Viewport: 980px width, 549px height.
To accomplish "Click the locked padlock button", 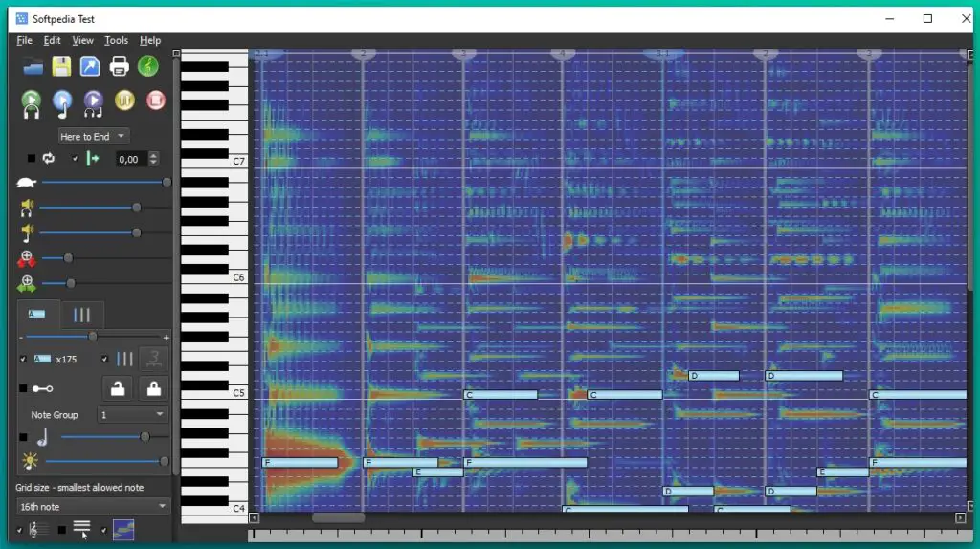I will (x=153, y=387).
